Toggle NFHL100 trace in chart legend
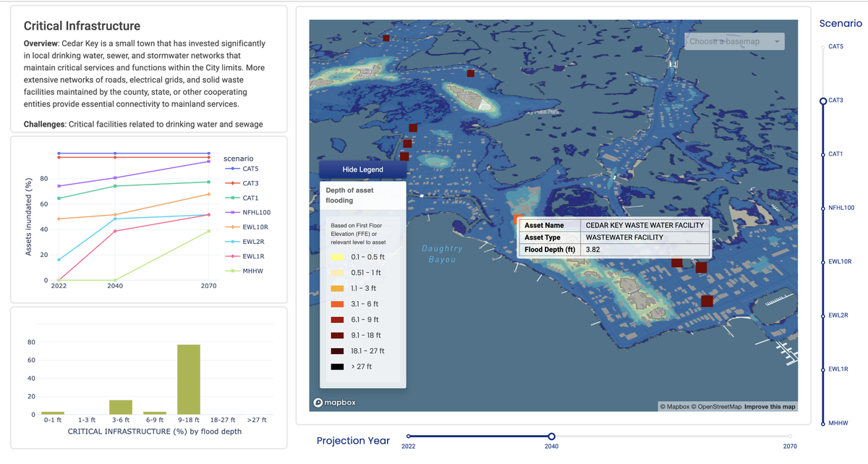This screenshot has height=464, width=868. tap(247, 212)
